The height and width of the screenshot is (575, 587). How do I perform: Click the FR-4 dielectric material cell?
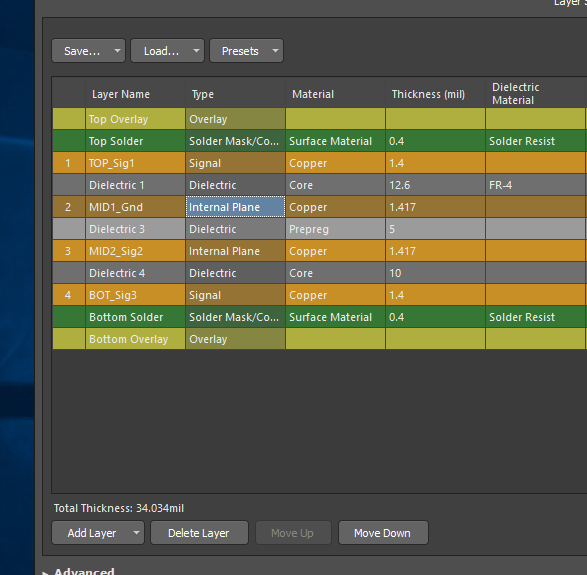pyautogui.click(x=535, y=185)
